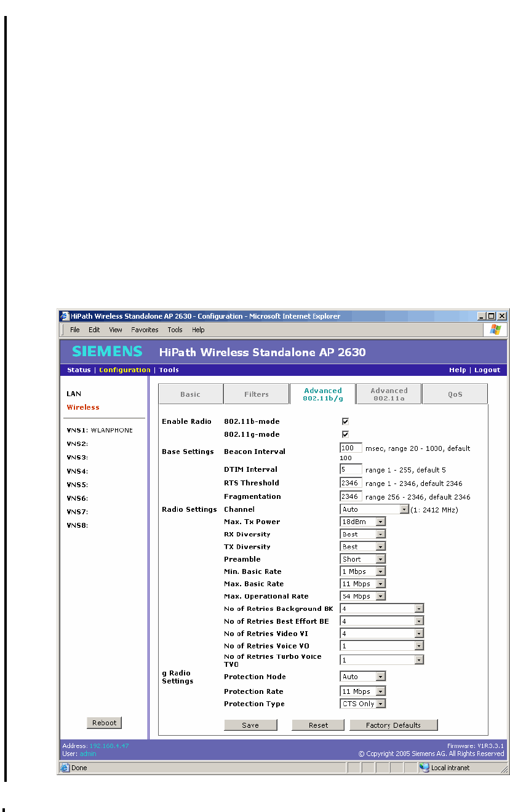510x812 pixels.
Task: Open the Tools menu in menu bar
Action: tap(175, 330)
